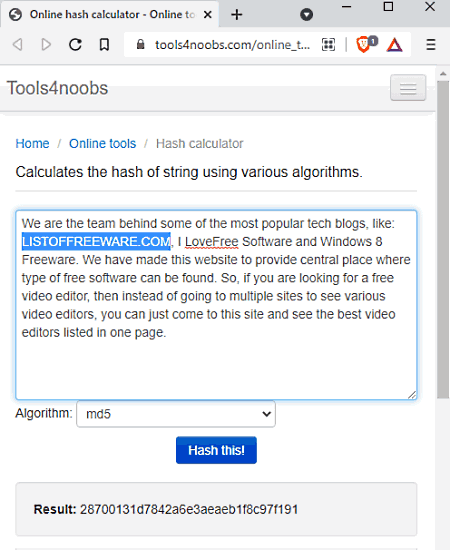Go forward with the forward arrow
This screenshot has height=550, width=450.
pos(46,45)
